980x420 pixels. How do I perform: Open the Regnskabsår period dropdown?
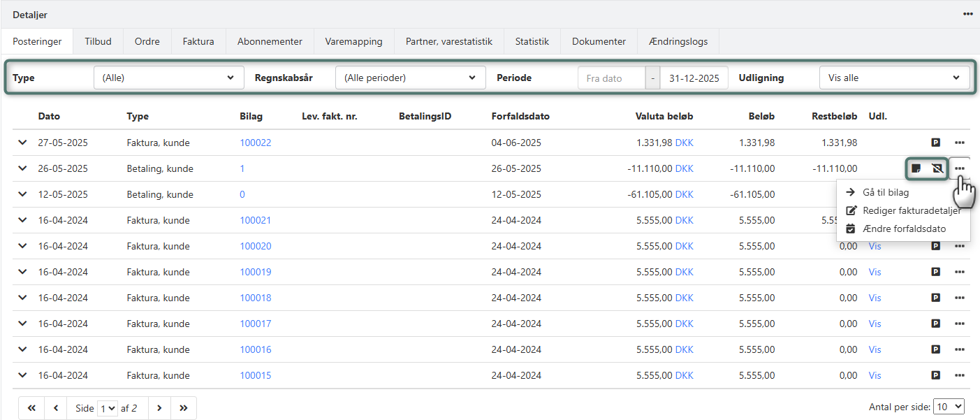(410, 78)
